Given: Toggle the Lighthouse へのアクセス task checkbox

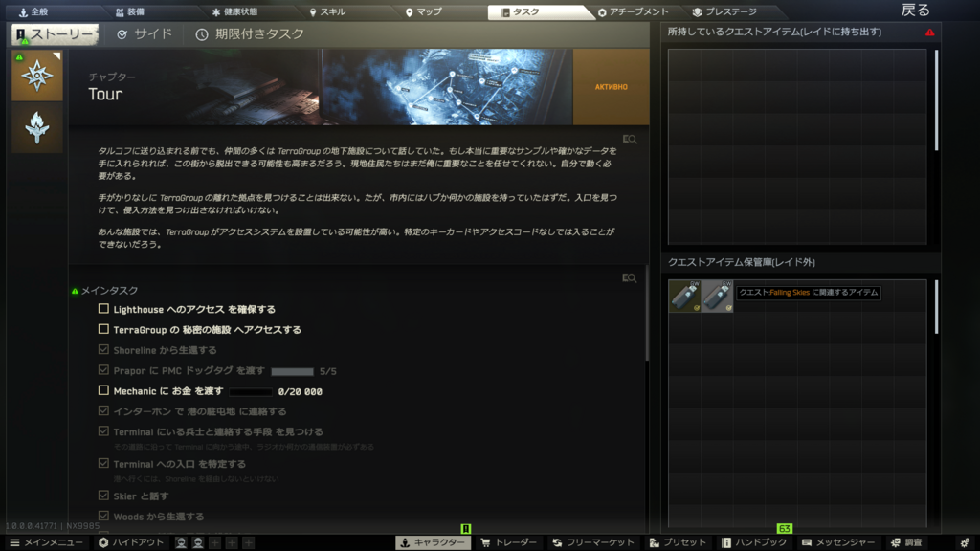Looking at the screenshot, I should [x=103, y=309].
